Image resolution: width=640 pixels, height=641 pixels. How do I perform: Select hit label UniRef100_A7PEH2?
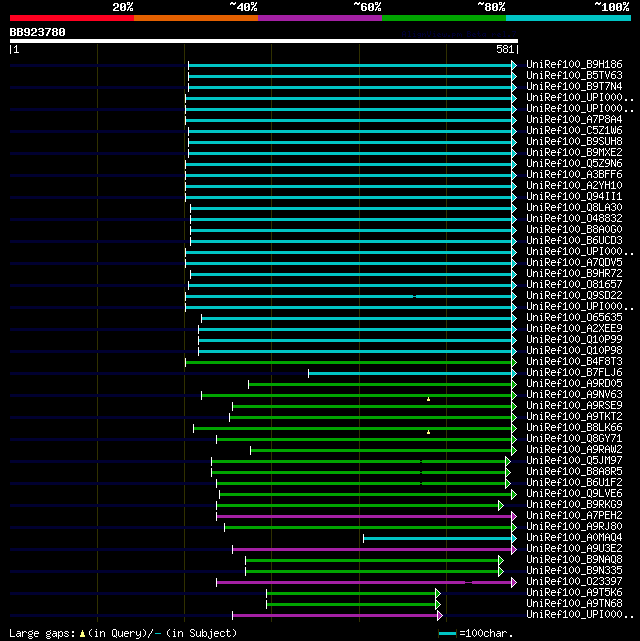574,516
